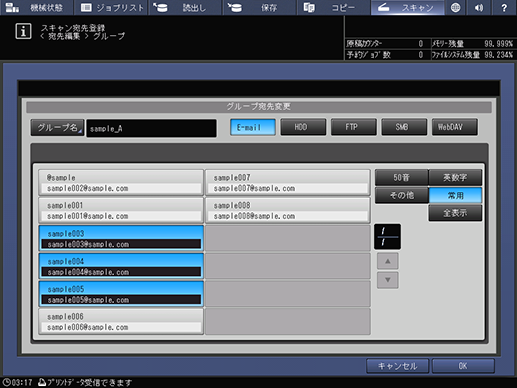The height and width of the screenshot is (388, 517).
Task: Select the E-mail destination type
Action: click(x=253, y=127)
